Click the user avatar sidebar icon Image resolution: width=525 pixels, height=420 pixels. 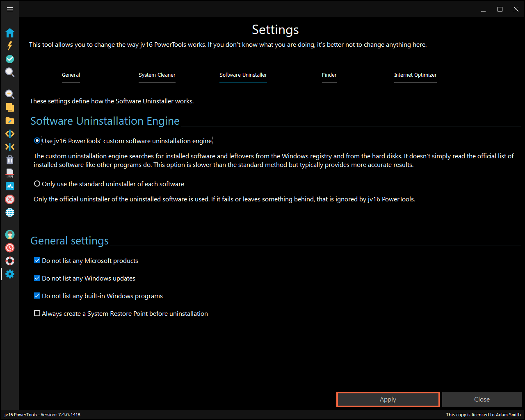pos(10,235)
